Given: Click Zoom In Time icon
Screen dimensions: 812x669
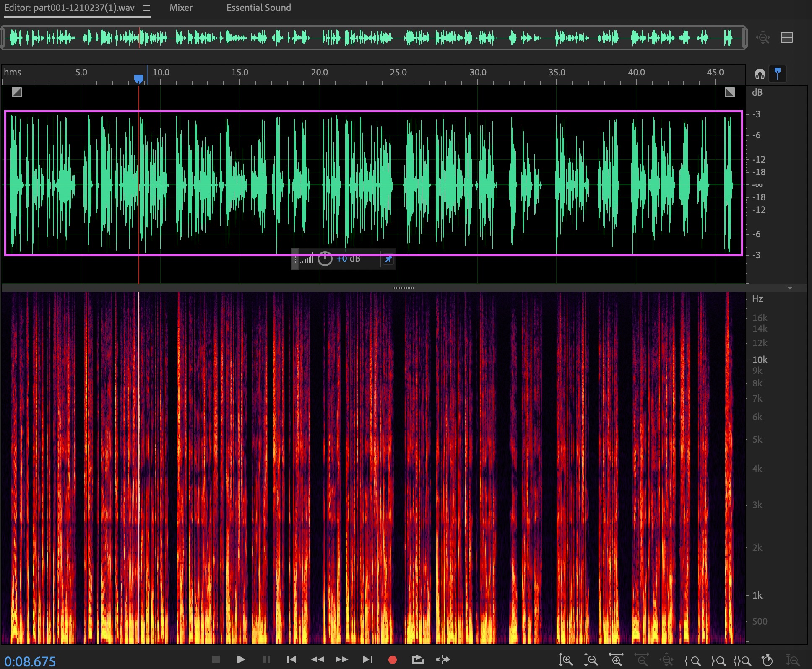Looking at the screenshot, I should point(616,660).
